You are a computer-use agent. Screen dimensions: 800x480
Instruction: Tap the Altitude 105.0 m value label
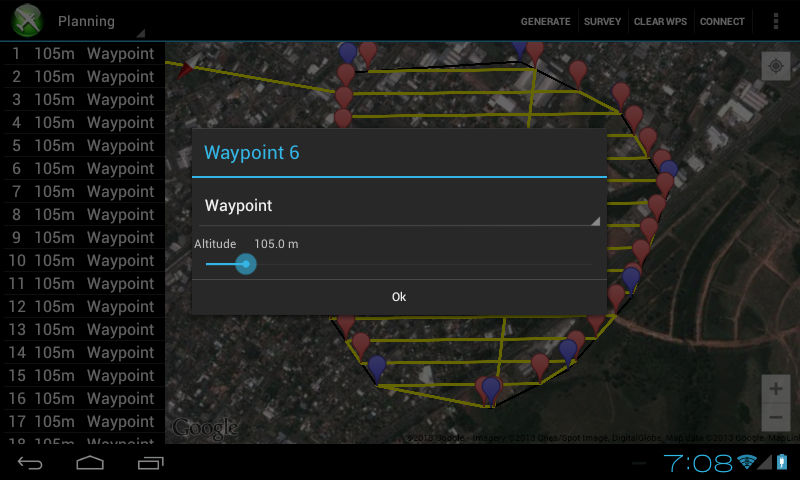276,244
